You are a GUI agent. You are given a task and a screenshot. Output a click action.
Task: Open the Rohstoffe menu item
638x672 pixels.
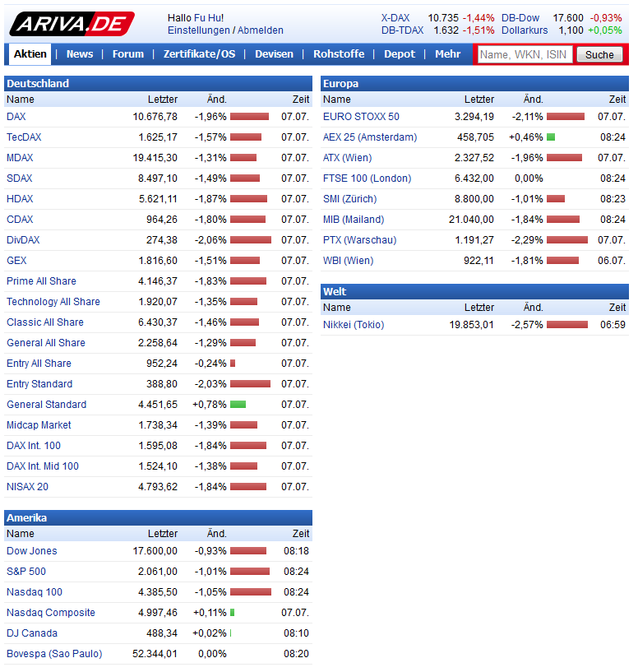[339, 54]
